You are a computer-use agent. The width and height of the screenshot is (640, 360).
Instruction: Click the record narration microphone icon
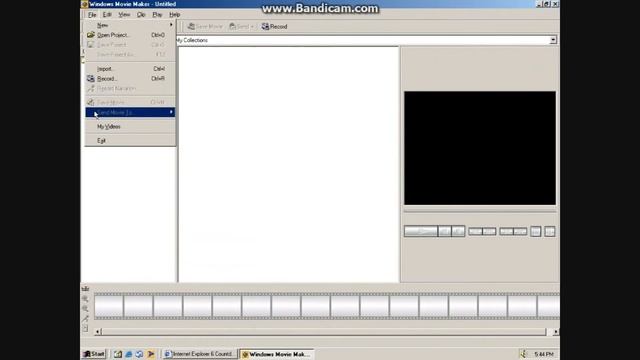[x=85, y=319]
